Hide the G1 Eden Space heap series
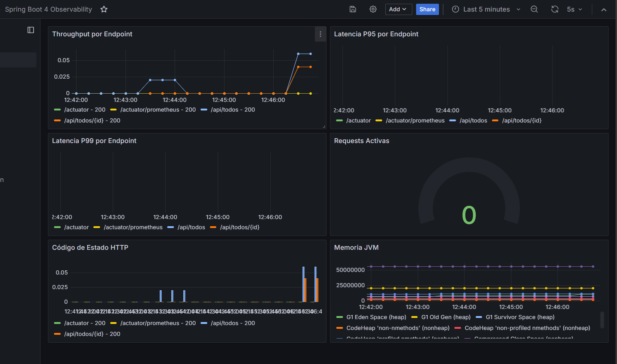 tap(376, 317)
